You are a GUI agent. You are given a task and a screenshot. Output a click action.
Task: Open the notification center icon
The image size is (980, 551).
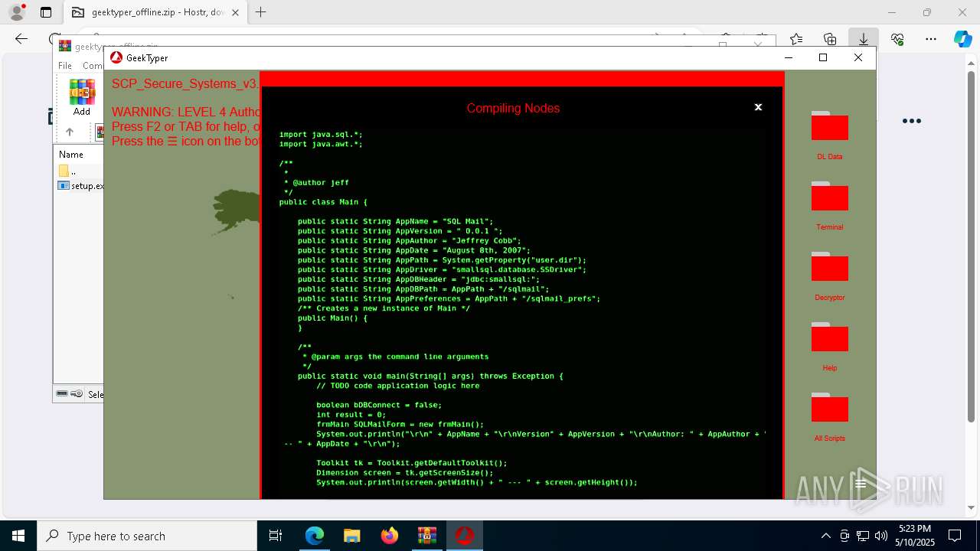point(955,536)
